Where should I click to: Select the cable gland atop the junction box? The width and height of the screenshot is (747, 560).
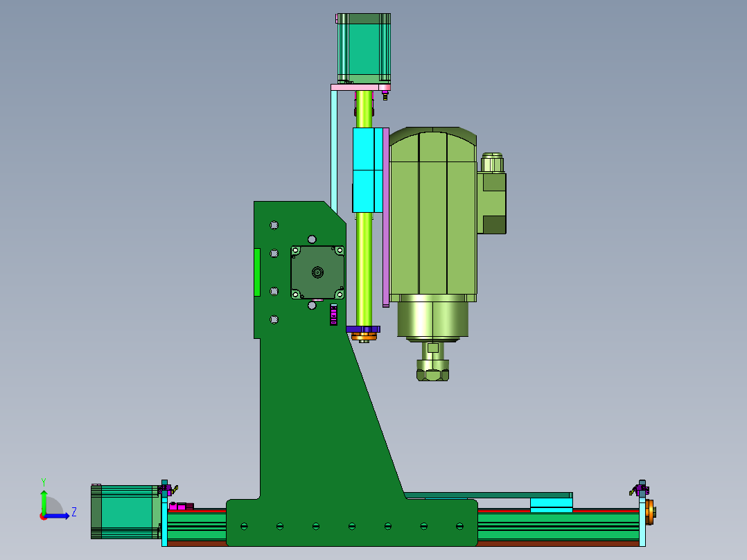492,162
